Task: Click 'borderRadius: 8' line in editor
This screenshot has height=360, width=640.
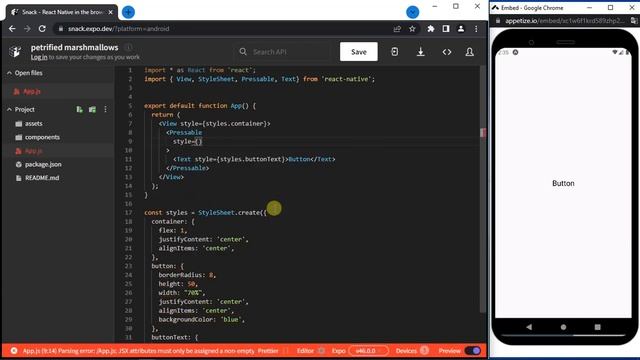Action: (x=187, y=275)
